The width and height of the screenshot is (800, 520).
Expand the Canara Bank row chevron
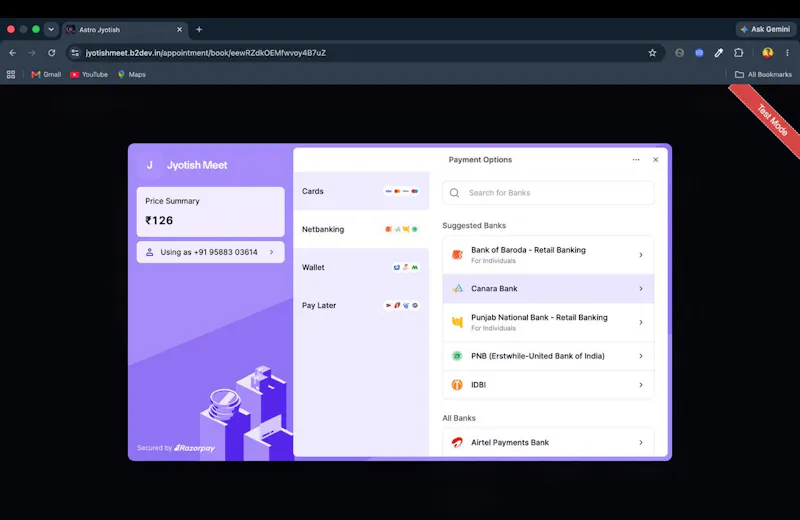pyautogui.click(x=641, y=288)
